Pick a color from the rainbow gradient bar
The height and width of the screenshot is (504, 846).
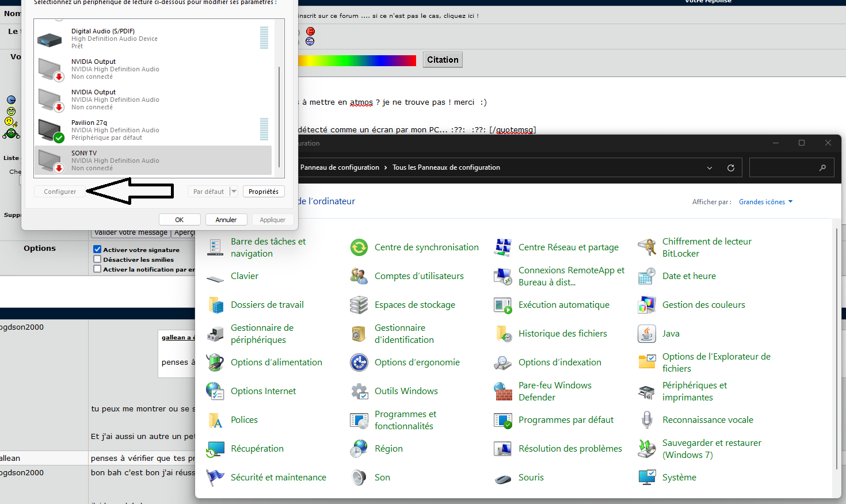click(357, 60)
